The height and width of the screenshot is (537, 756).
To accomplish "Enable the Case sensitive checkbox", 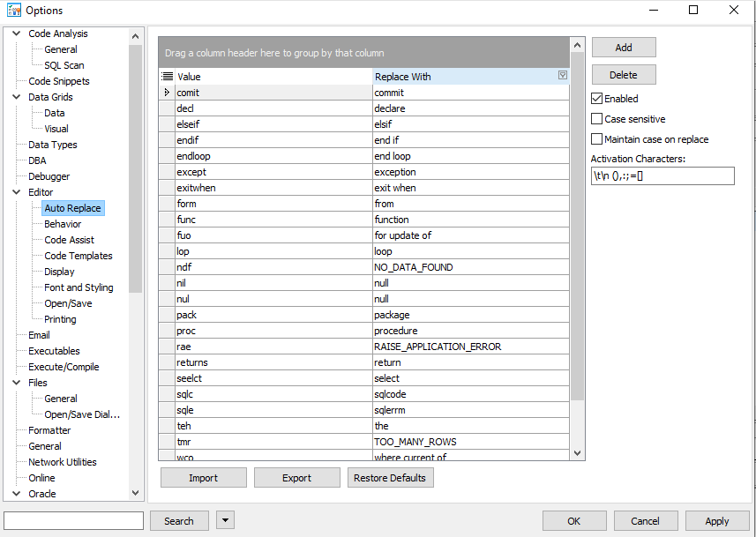I will click(596, 118).
